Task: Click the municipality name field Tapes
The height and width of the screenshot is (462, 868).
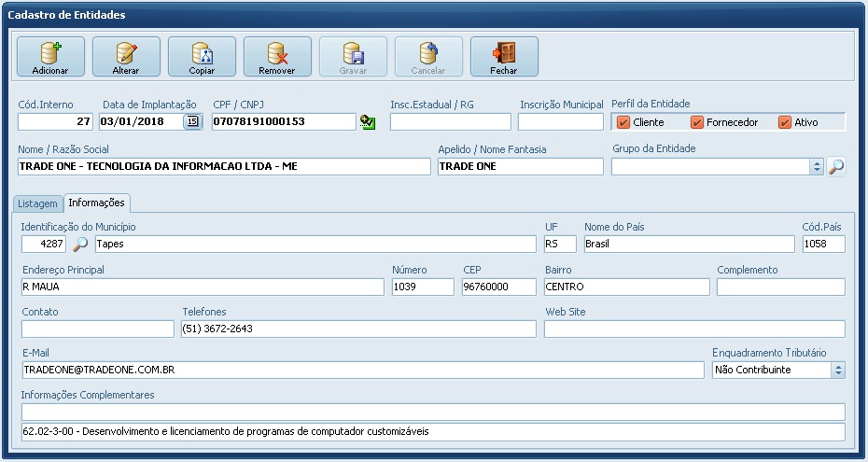Action: (x=315, y=244)
